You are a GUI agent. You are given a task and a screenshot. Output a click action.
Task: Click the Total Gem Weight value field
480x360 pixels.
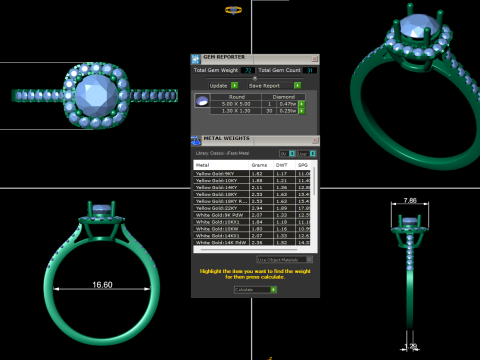[248, 70]
